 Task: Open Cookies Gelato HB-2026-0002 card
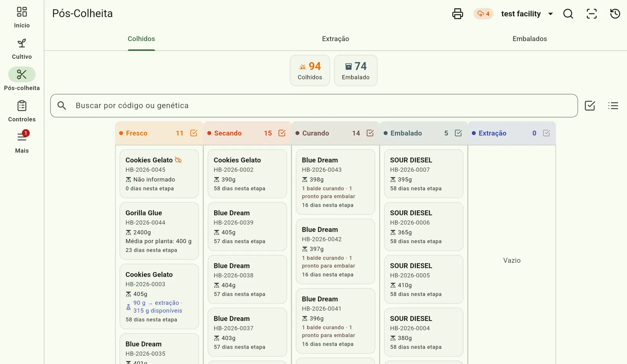[x=247, y=174]
